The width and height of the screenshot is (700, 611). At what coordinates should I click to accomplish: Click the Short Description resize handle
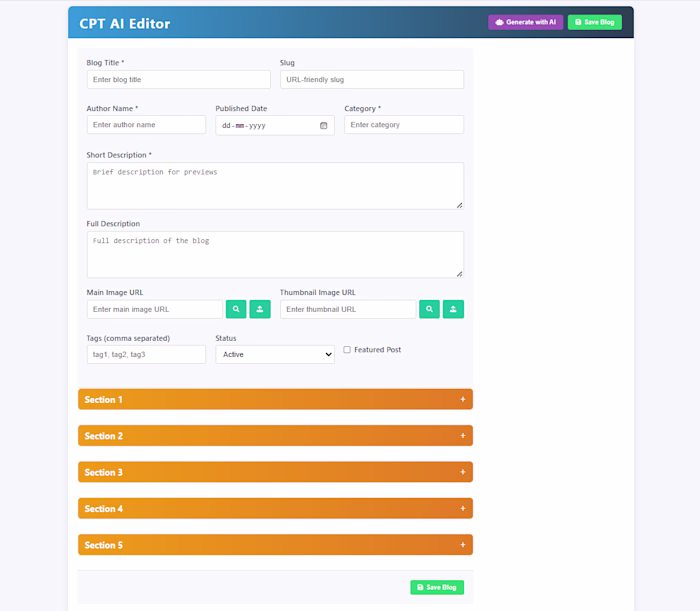(459, 205)
